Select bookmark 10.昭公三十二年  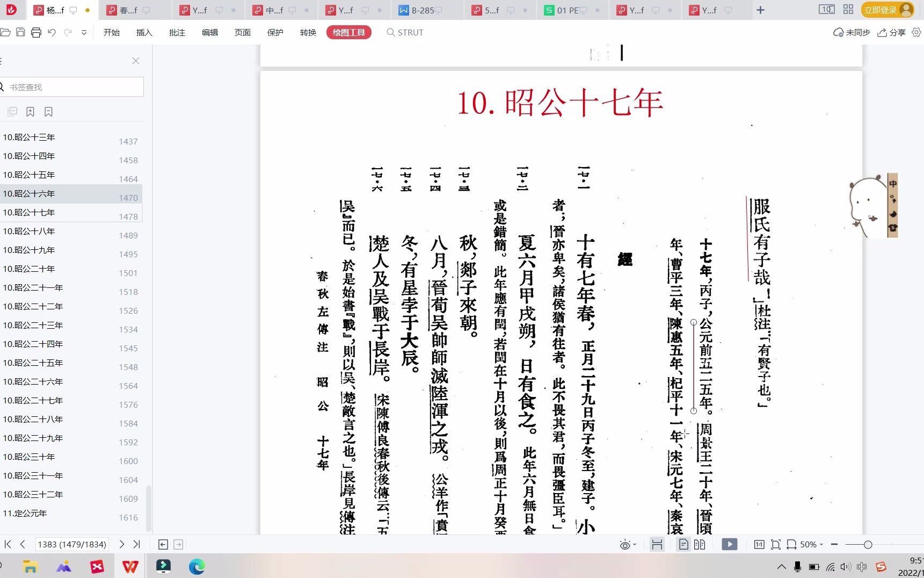coord(71,495)
